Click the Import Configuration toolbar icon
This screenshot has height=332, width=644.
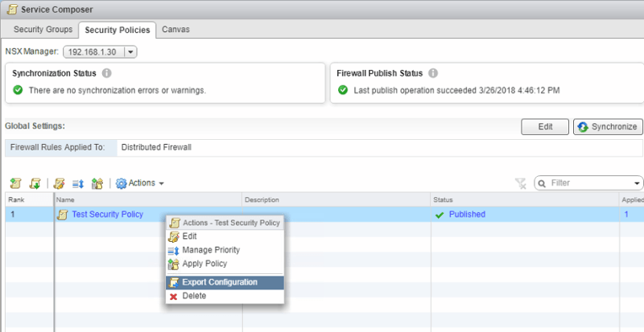(x=35, y=183)
